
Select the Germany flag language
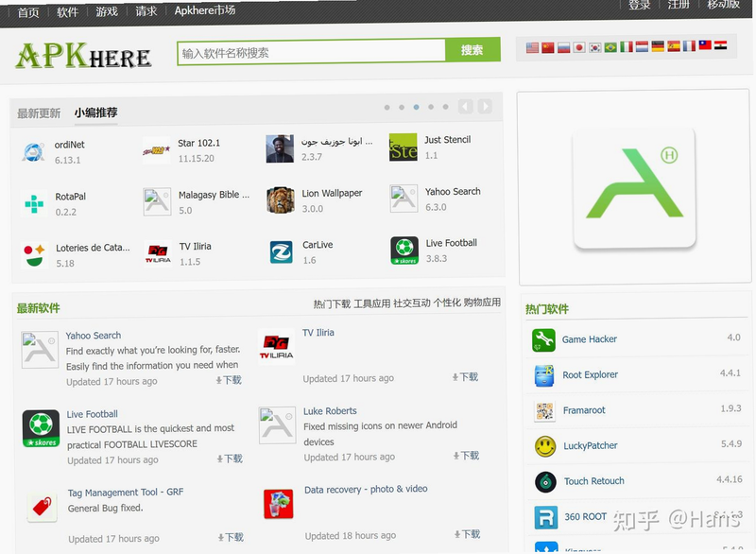coord(658,46)
